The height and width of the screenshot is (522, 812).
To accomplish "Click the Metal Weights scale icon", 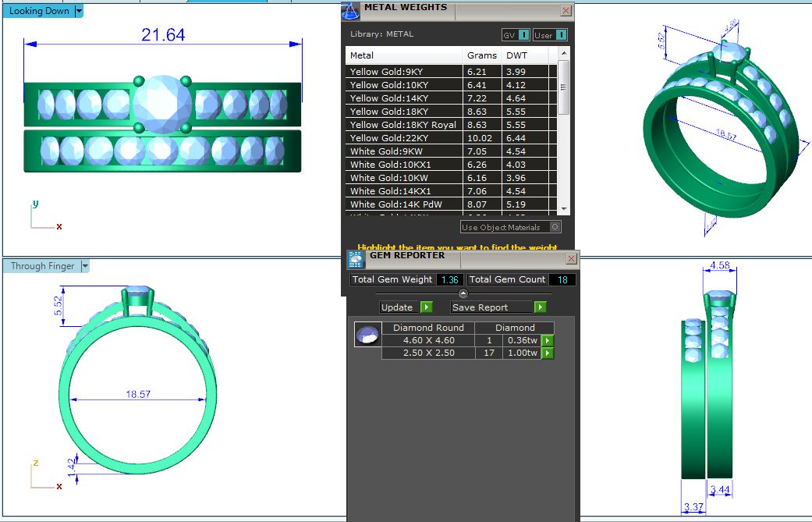I will 351,11.
